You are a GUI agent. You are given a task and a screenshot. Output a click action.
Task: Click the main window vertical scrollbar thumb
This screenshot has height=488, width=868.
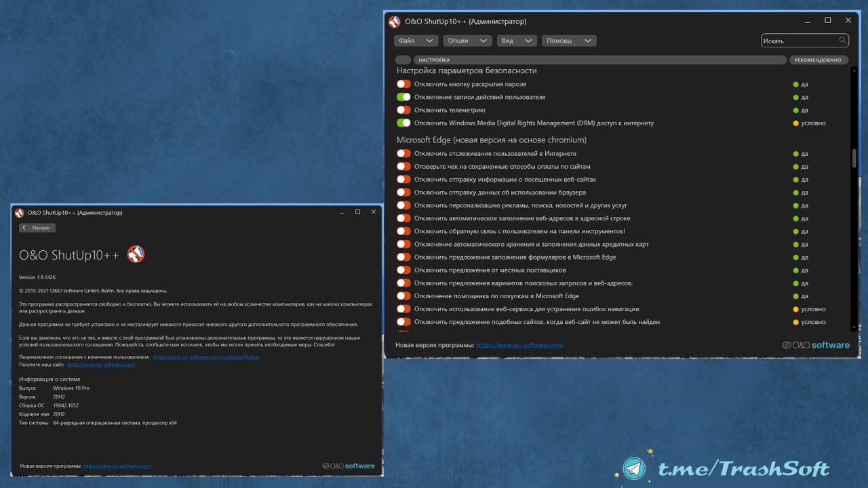pyautogui.click(x=854, y=157)
